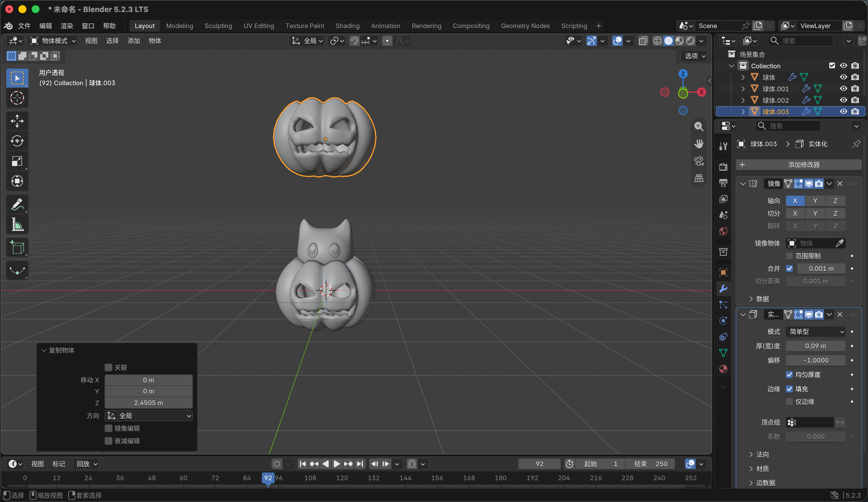
Task: Hide 球体.001 using its eye icon
Action: coord(843,89)
